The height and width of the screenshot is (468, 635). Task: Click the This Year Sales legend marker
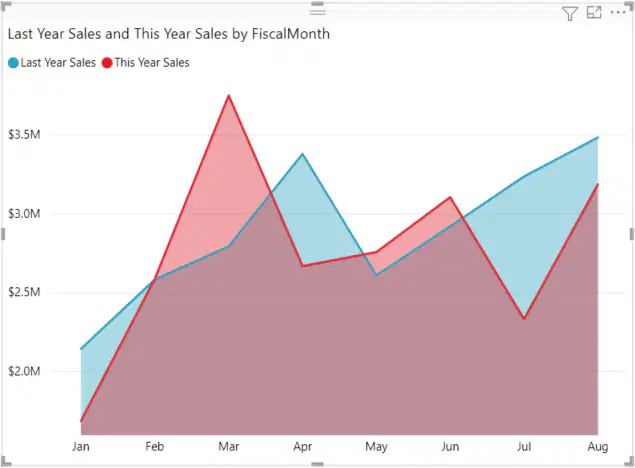[107, 63]
